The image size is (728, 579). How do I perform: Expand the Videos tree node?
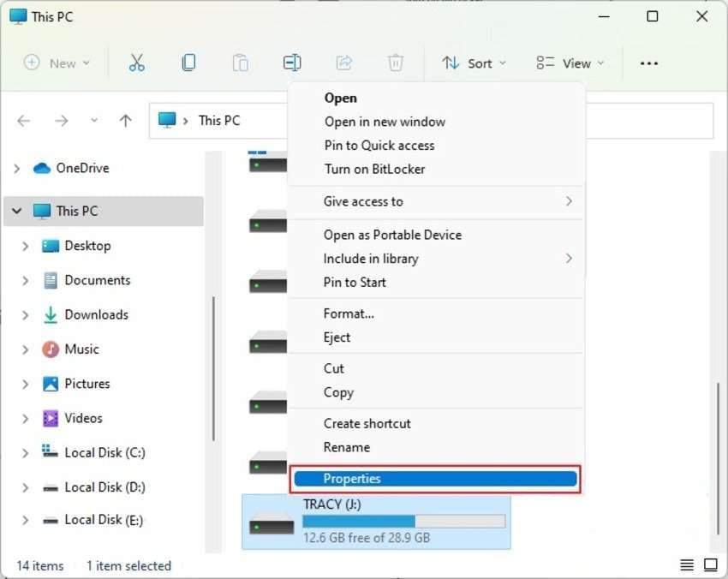coord(25,419)
